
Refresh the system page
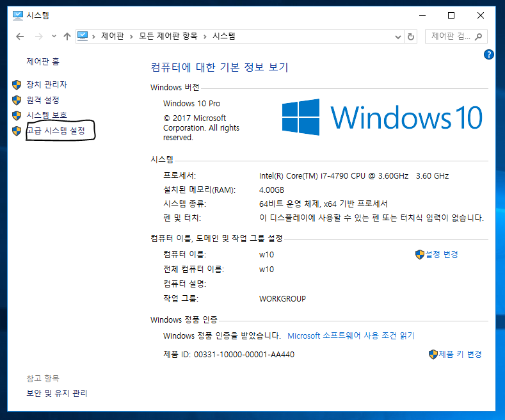point(411,36)
